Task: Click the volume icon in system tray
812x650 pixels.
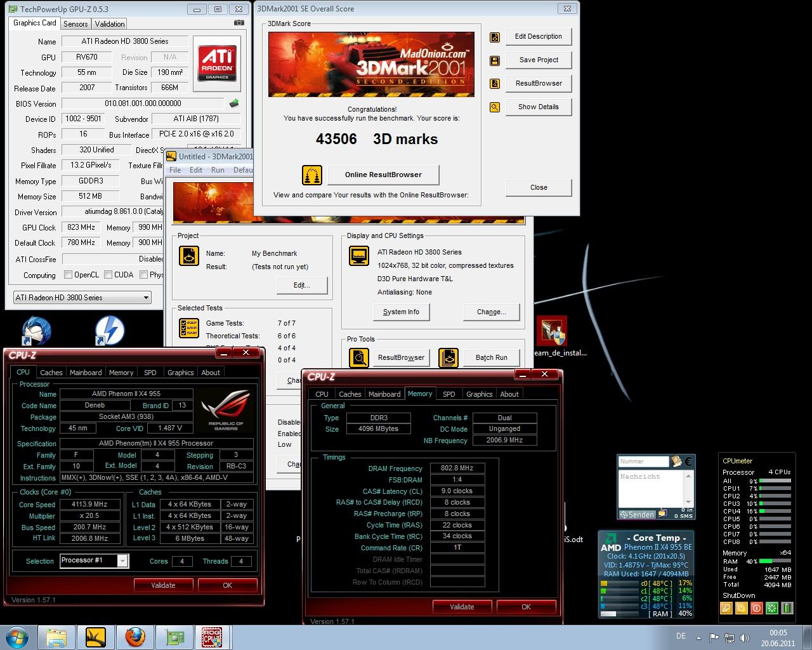Action: pos(744,637)
